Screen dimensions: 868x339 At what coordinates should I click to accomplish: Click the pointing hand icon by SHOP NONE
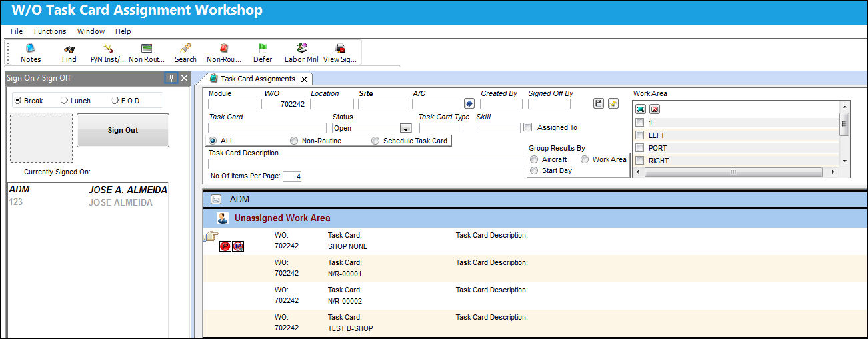211,235
